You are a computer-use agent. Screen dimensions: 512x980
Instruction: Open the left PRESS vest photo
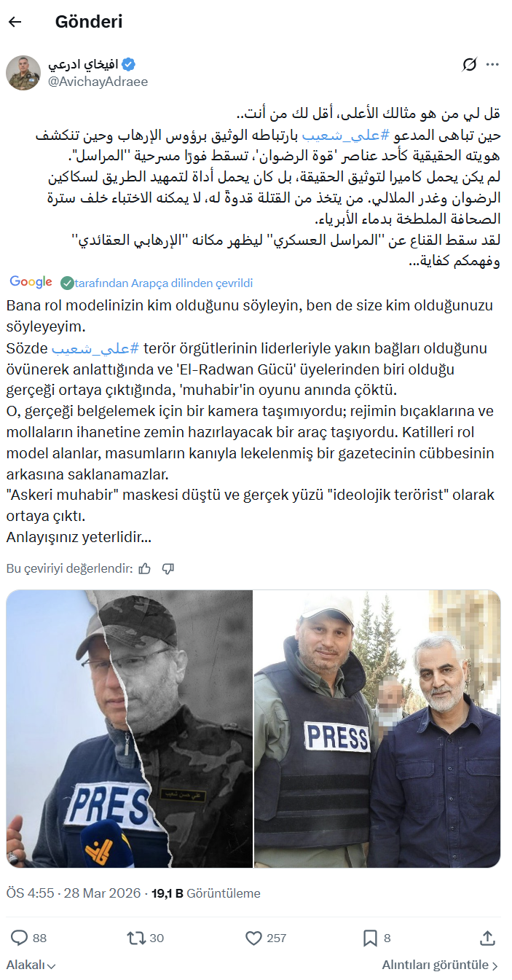[130, 729]
